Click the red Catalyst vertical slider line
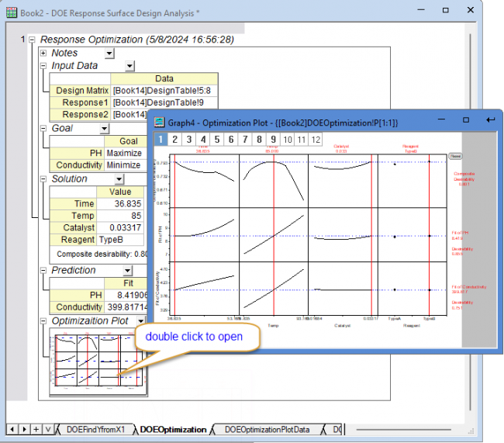This screenshot has height=443, width=504. [371, 235]
